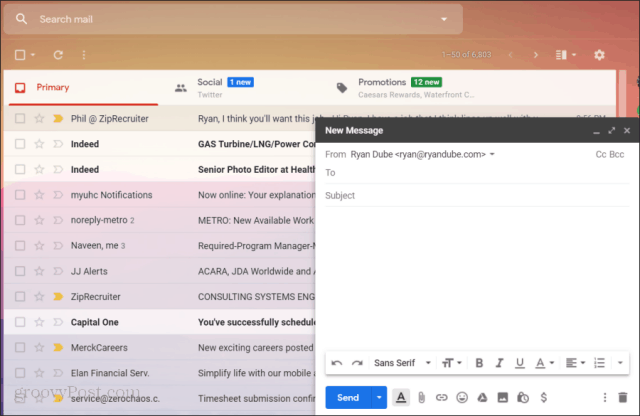
Task: Check the select-all checkbox
Action: click(20, 55)
